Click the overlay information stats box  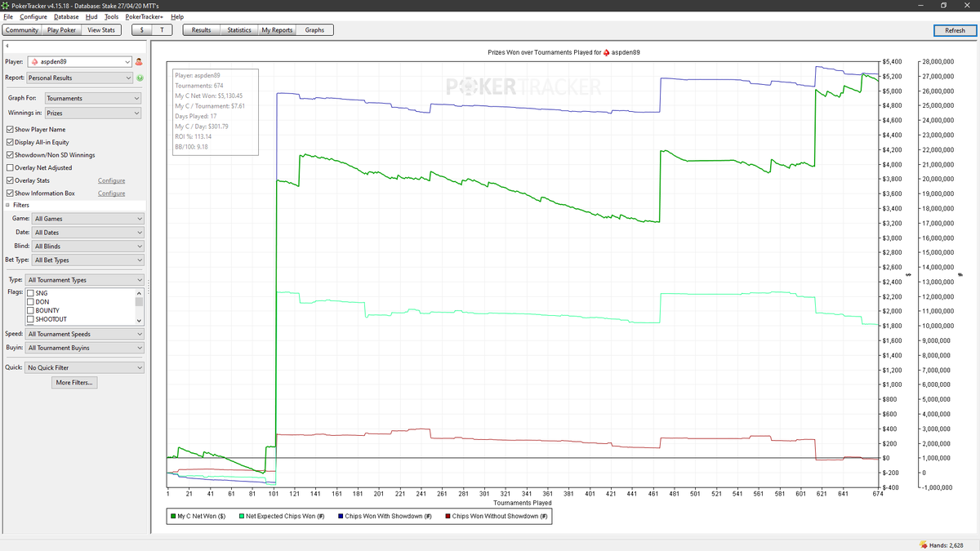[x=216, y=112]
